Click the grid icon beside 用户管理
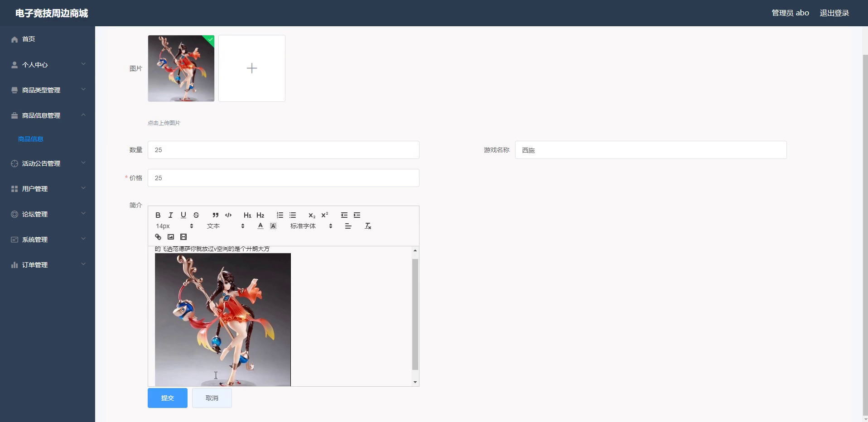The image size is (868, 422). [x=14, y=189]
